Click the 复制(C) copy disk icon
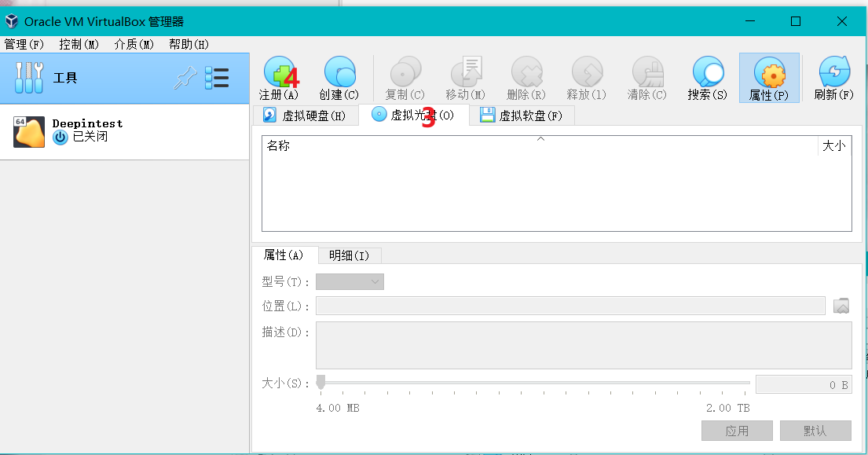This screenshot has height=455, width=868. (405, 72)
